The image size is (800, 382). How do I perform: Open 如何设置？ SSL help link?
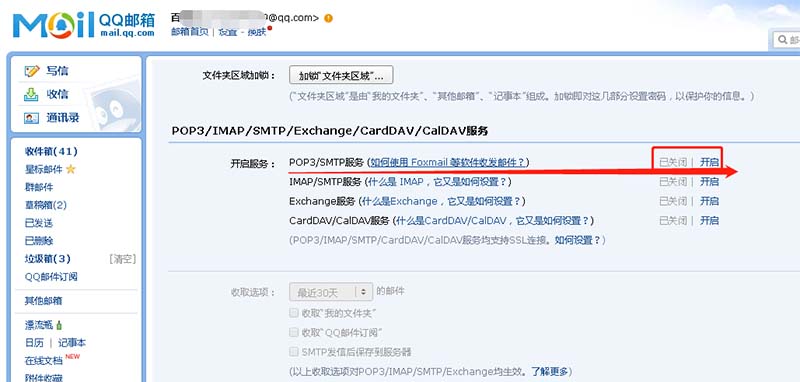tap(578, 240)
